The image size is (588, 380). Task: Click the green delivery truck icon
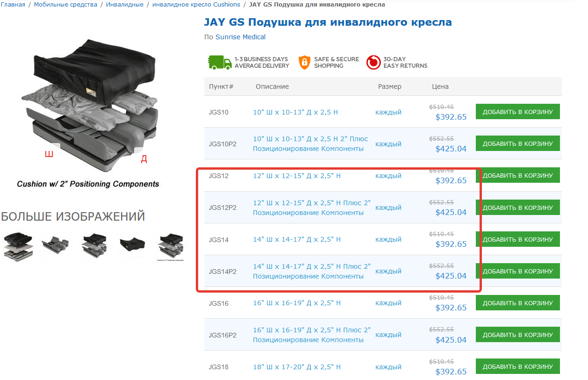[220, 62]
